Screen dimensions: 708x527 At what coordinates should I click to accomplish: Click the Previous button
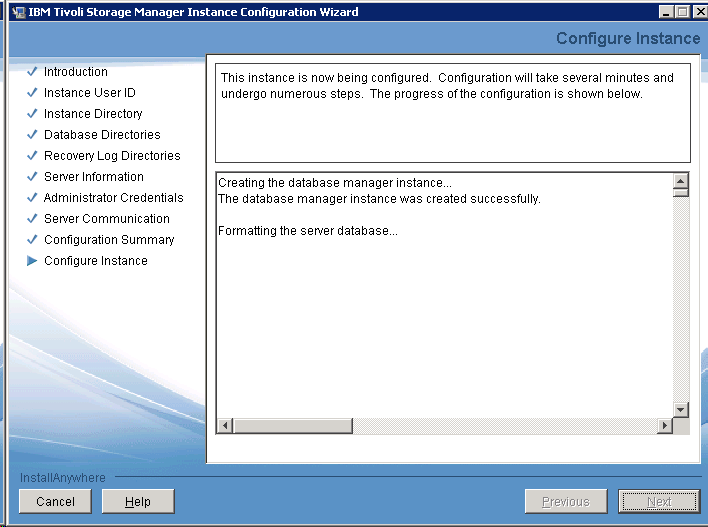tap(565, 501)
